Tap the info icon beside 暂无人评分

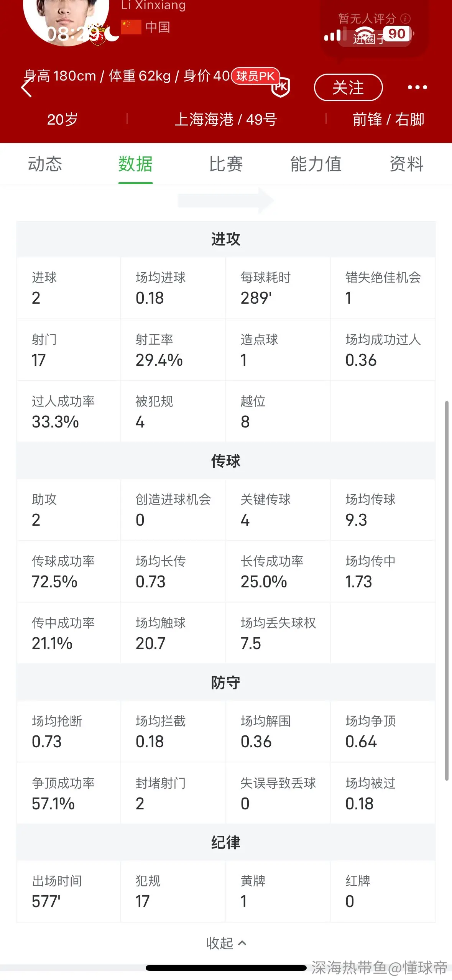[x=405, y=18]
